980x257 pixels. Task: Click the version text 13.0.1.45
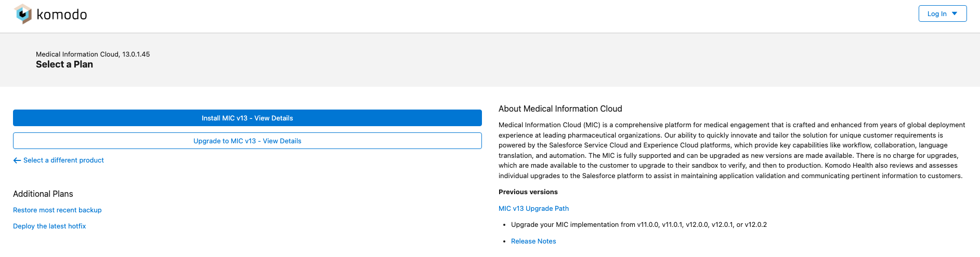136,54
